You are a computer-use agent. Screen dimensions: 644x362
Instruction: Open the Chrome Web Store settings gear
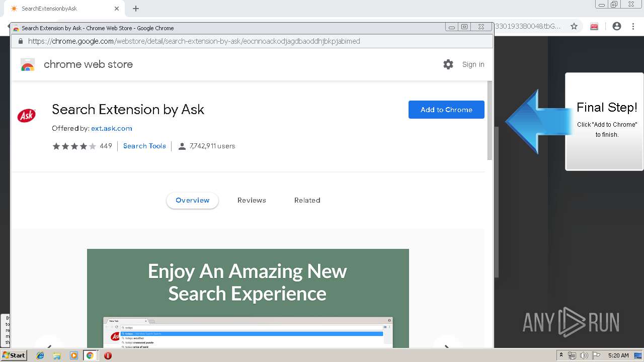pos(448,64)
